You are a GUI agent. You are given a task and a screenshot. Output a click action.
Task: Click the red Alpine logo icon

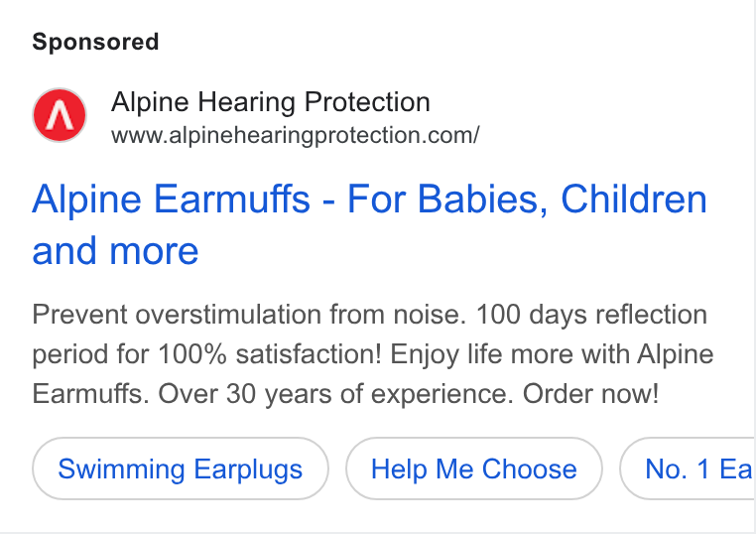[60, 115]
